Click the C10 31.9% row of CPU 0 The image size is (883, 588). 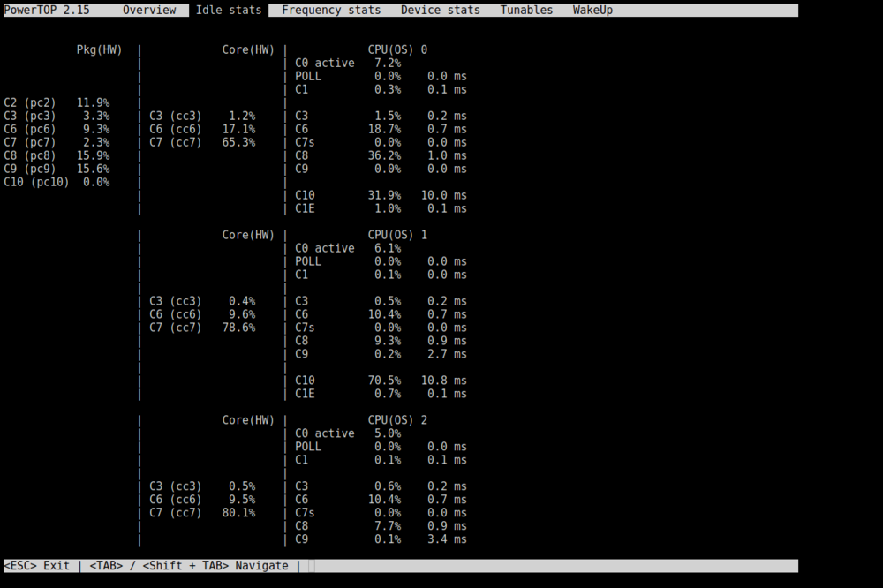tap(381, 195)
